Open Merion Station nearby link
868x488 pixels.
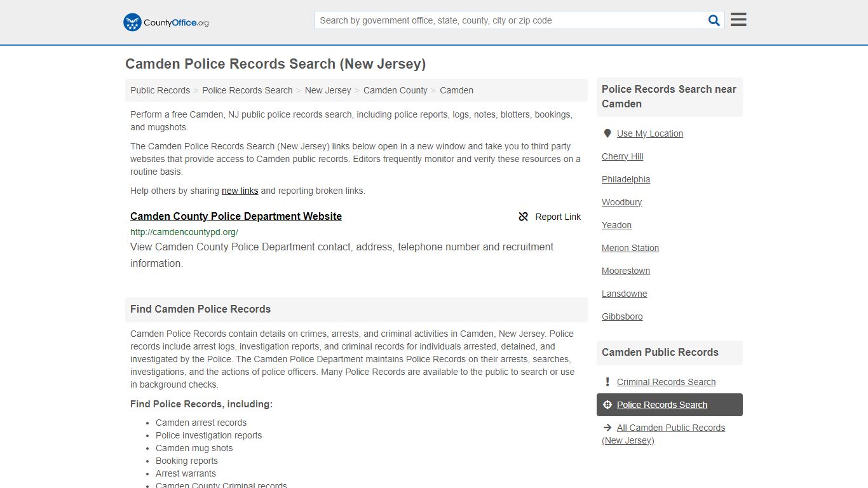tap(630, 248)
